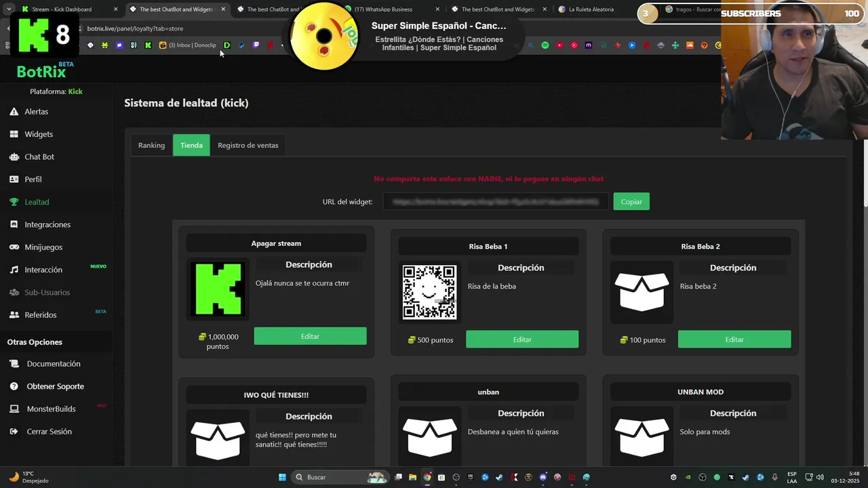Open File Explorer from the taskbar
Screen dimensions: 868x488
point(412,477)
